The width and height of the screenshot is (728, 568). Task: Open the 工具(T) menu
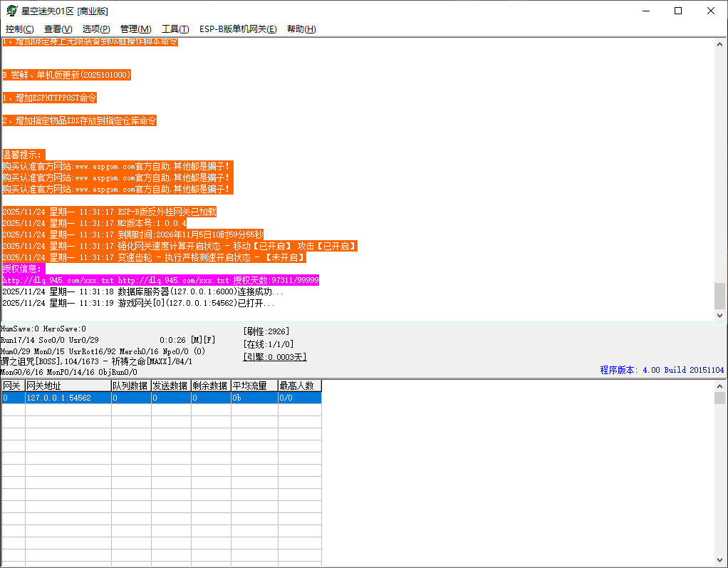pos(175,29)
